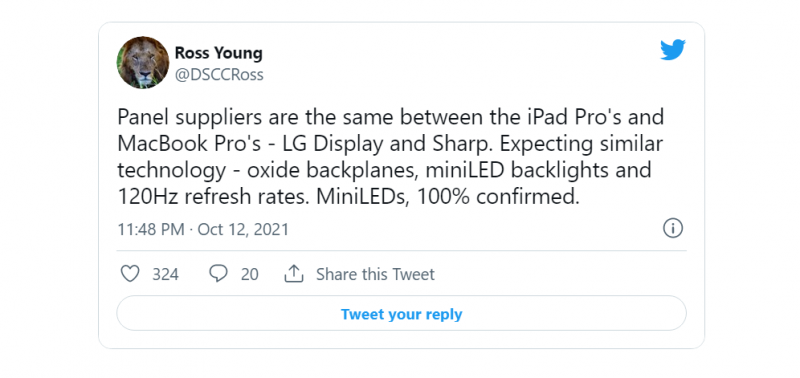Click the 20 replies count
800x378 pixels.
coord(249,274)
